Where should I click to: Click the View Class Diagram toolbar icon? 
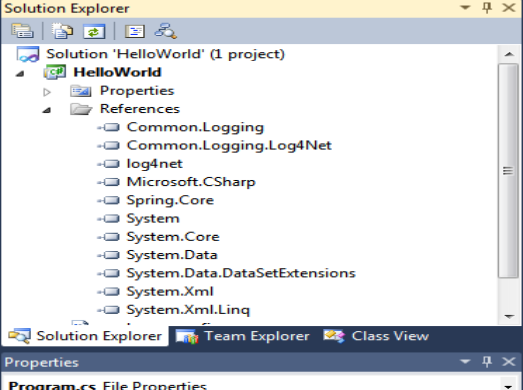click(x=165, y=31)
